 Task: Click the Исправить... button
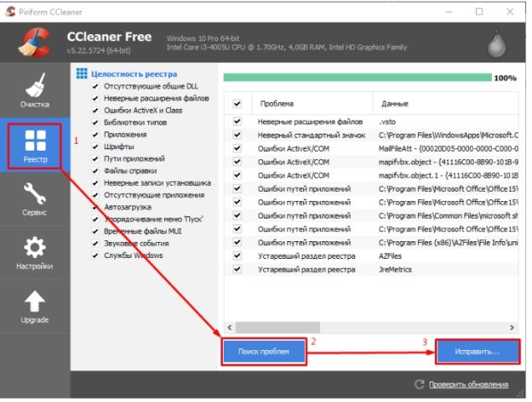[478, 352]
